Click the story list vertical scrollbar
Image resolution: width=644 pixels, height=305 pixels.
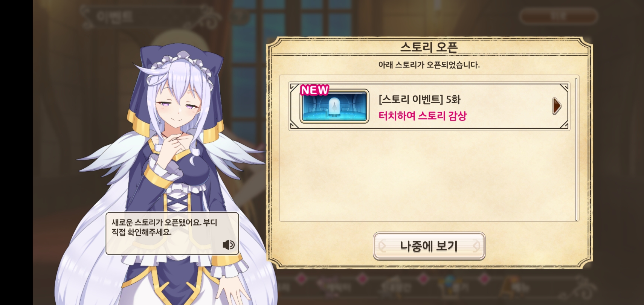(576, 149)
